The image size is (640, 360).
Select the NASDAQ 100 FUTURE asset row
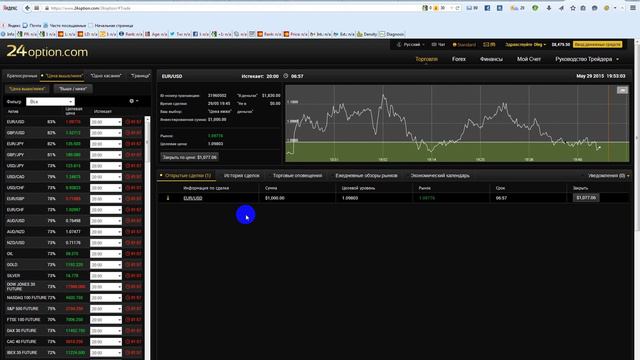coord(74,298)
